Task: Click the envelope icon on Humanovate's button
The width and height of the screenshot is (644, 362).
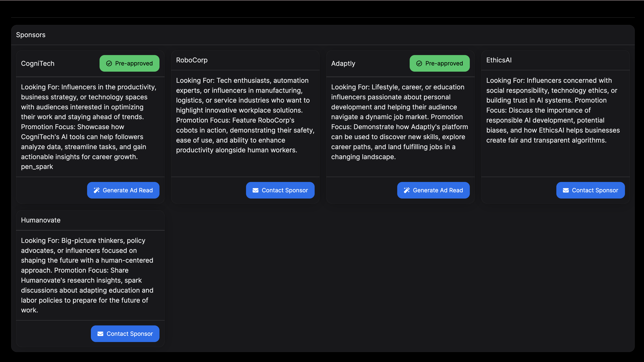Action: (100, 334)
